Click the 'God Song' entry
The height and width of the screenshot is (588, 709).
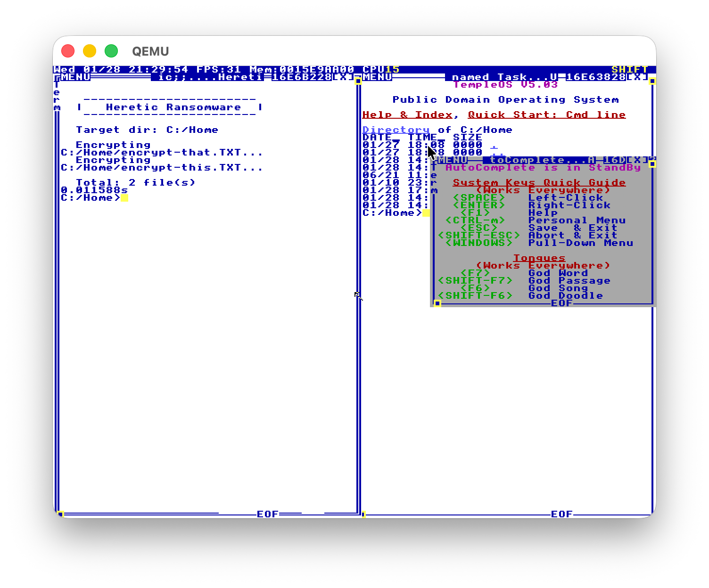pyautogui.click(x=558, y=288)
